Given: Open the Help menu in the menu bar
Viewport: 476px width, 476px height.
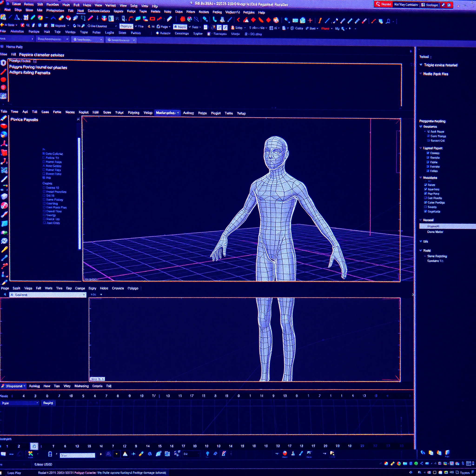Looking at the screenshot, I should (262, 13).
